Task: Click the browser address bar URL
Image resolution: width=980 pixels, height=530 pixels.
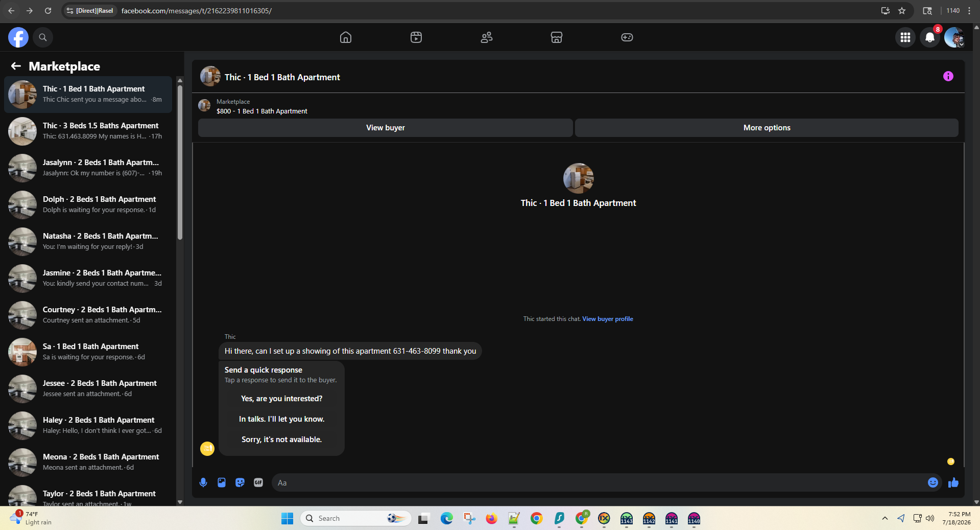Action: (x=197, y=11)
